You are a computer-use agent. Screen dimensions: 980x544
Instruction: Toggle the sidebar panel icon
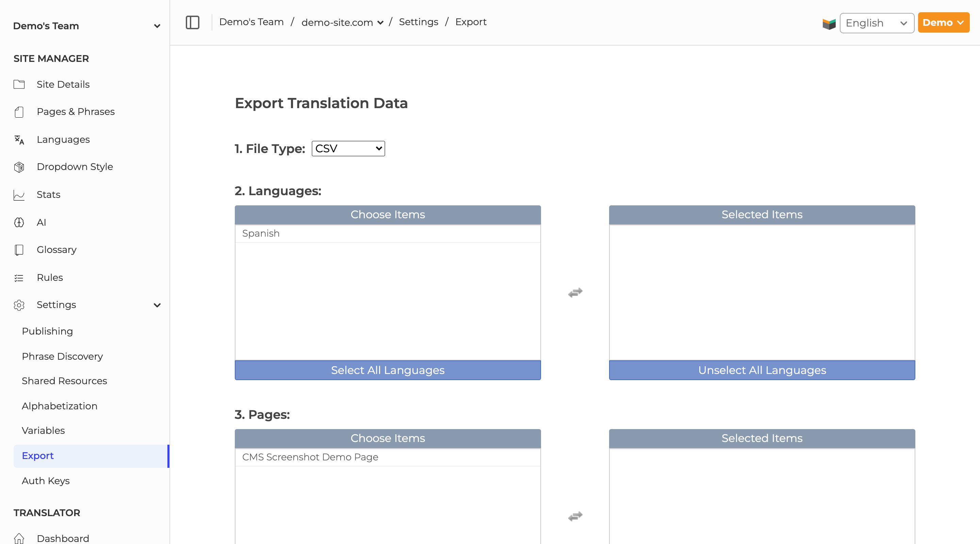tap(193, 22)
